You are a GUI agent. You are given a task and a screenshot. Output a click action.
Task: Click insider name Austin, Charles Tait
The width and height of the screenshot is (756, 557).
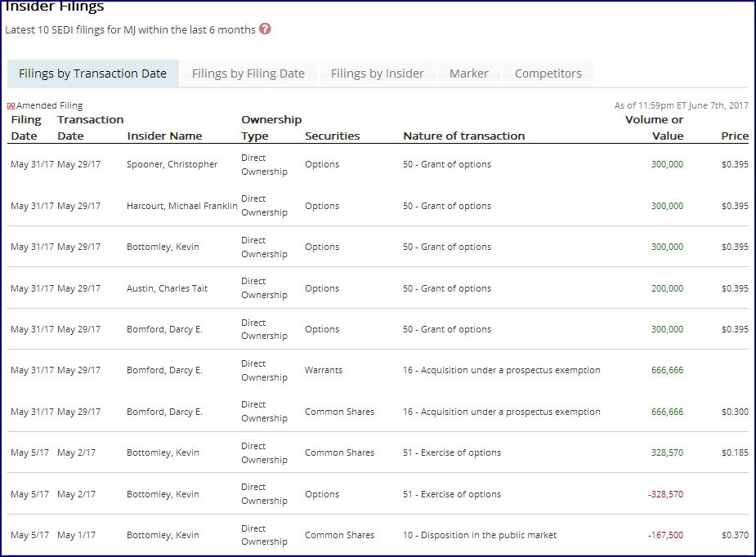coord(167,288)
